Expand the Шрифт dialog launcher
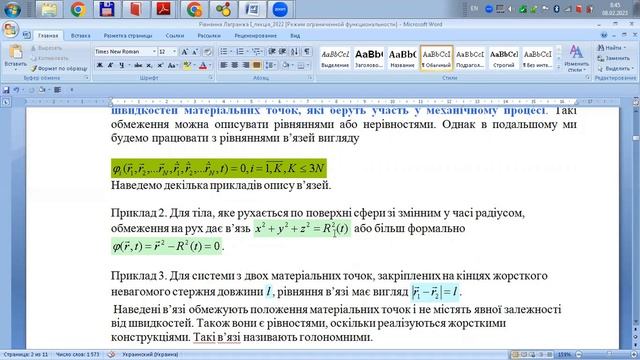 pos(211,78)
